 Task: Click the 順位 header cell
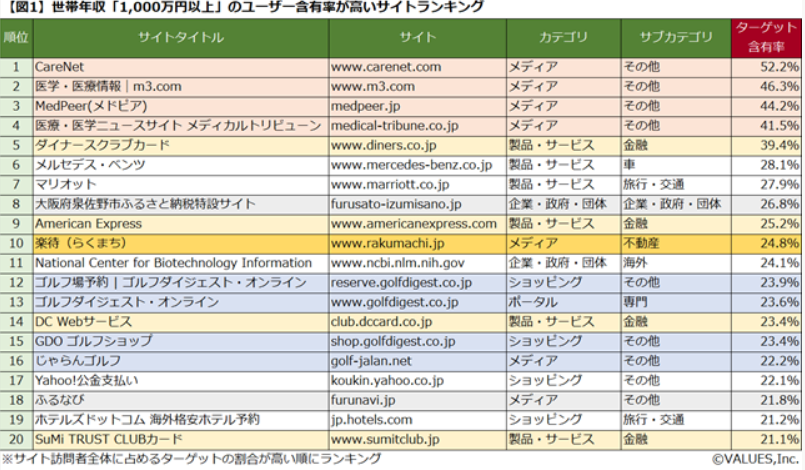point(16,38)
